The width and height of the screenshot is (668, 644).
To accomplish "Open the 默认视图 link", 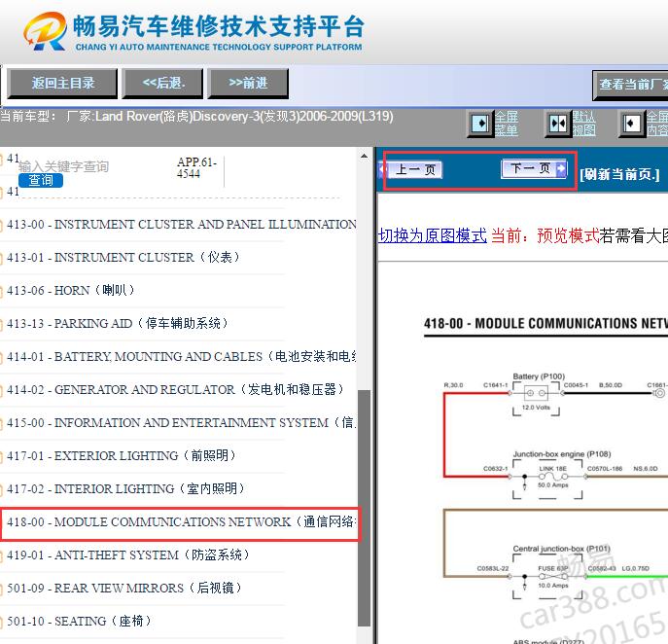I will point(583,124).
